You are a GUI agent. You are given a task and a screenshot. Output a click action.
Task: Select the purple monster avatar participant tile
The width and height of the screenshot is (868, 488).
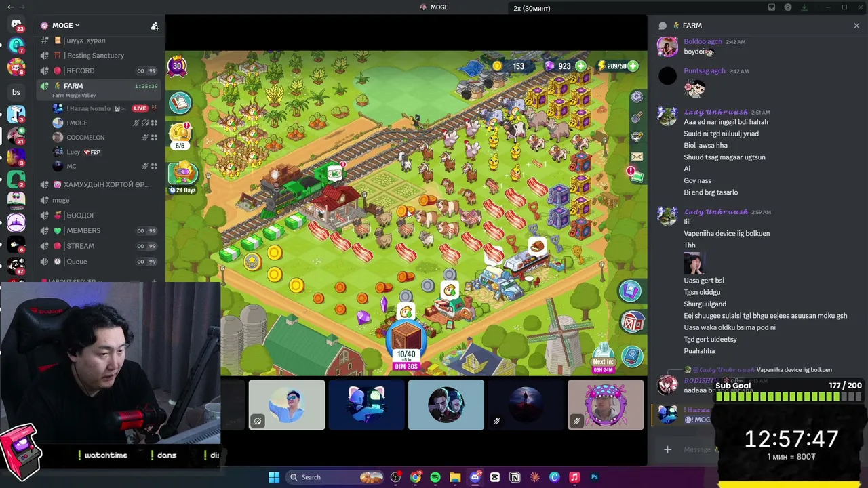coord(606,405)
